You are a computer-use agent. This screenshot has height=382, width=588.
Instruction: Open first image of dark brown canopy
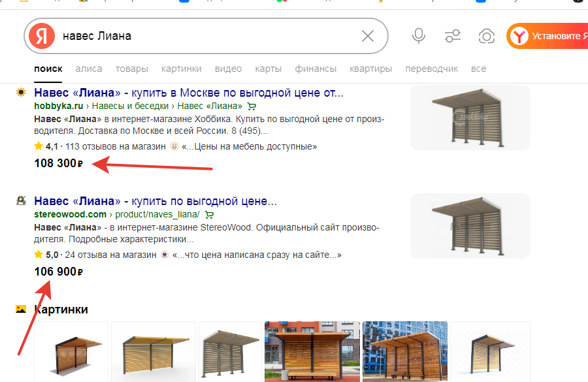(71, 351)
